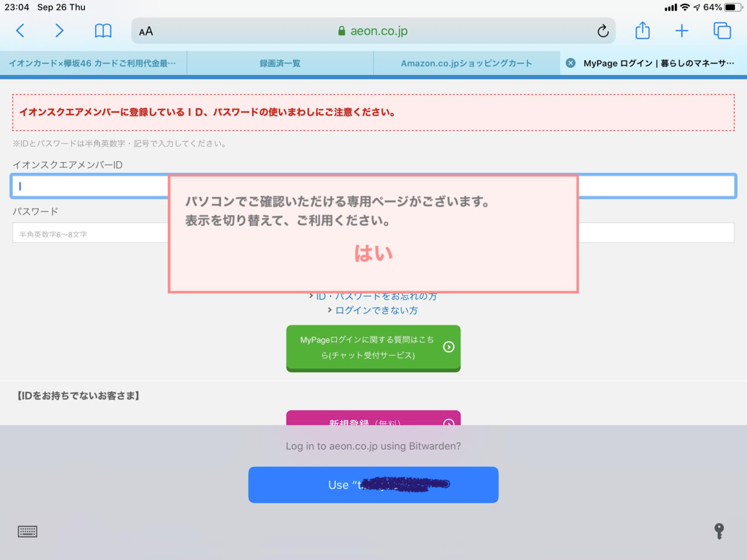Tap the red イオンスクエアメンバー warning text
Image resolution: width=747 pixels, height=560 pixels.
(x=207, y=113)
